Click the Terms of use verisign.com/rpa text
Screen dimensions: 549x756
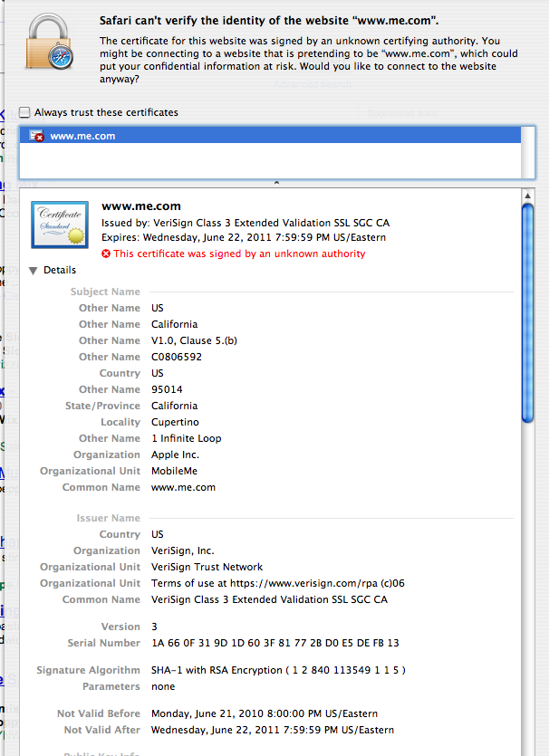point(278,583)
